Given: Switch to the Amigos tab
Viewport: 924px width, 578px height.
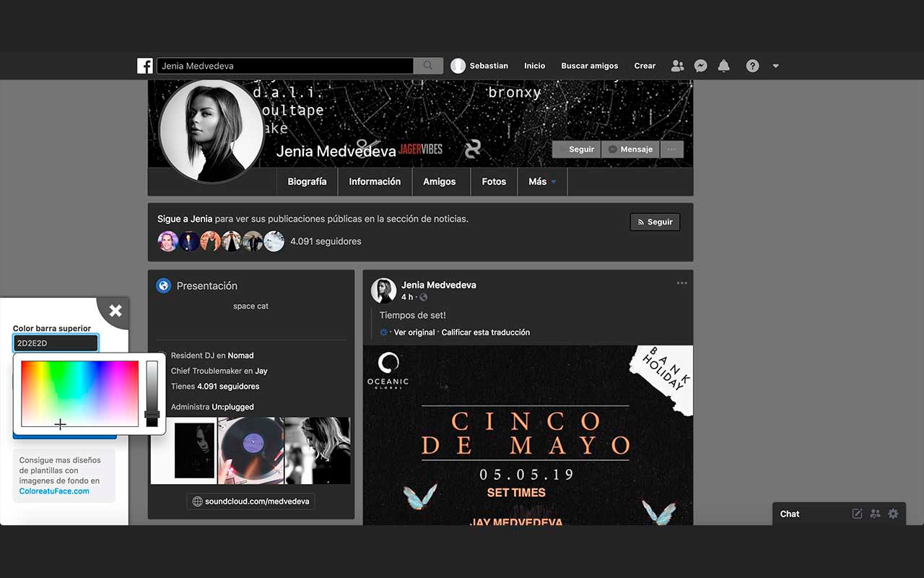Looking at the screenshot, I should point(440,182).
